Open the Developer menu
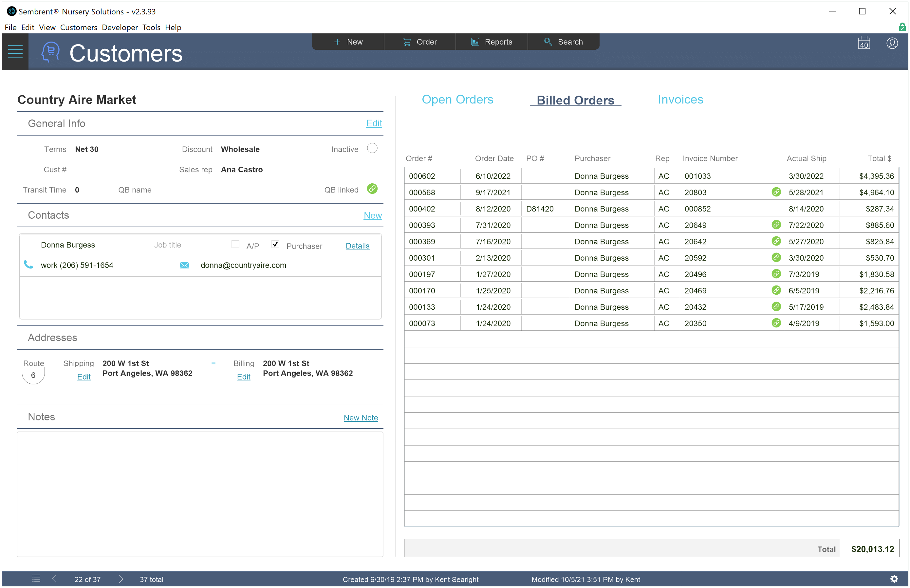This screenshot has width=910, height=588. [120, 28]
